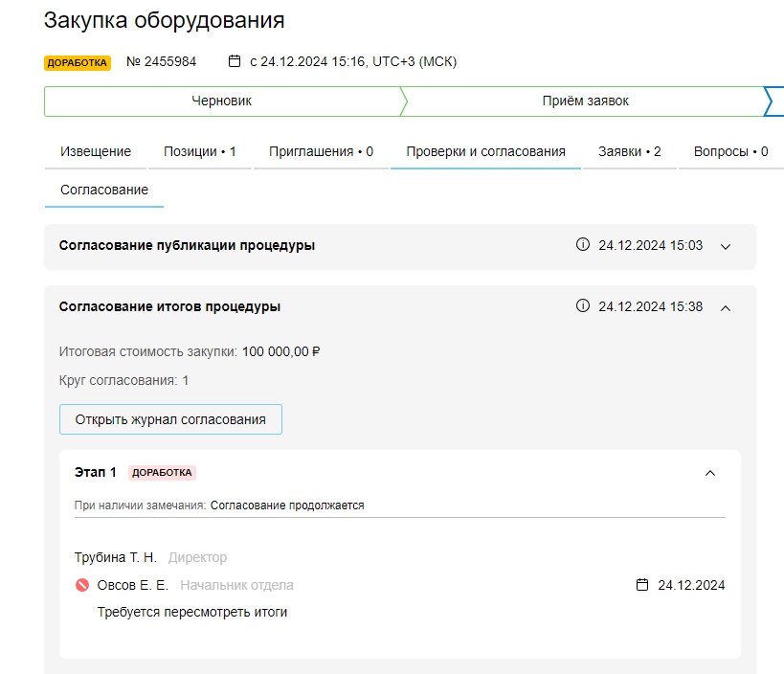Click the calendar icon next to 24.12.2024 in Этап 1
The image size is (784, 674).
coord(642,585)
